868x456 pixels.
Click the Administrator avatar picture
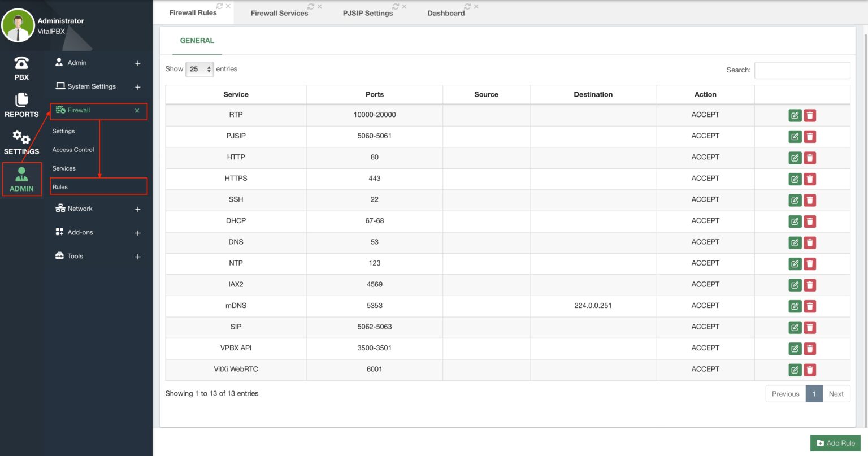click(18, 25)
